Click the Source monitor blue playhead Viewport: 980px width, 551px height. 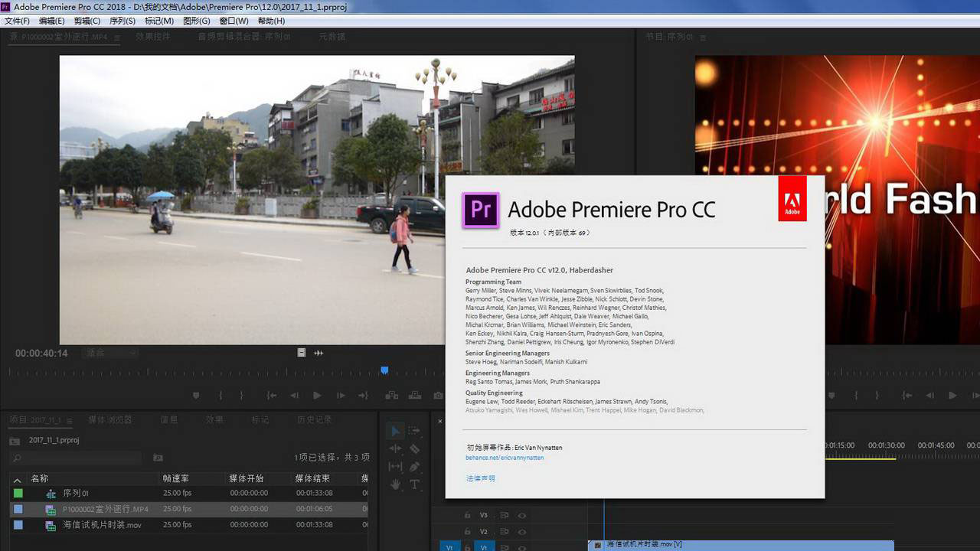coord(384,370)
